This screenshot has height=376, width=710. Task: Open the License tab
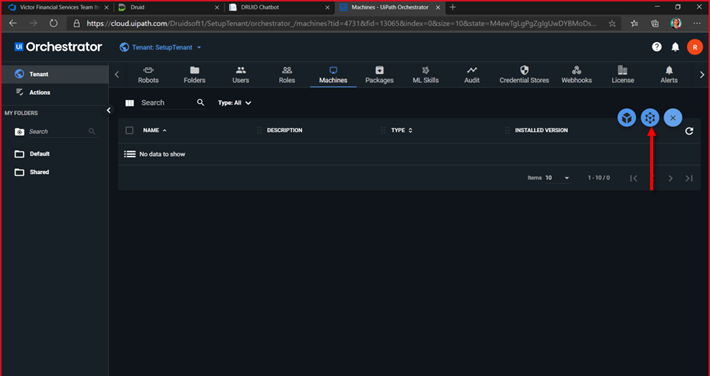pos(623,75)
